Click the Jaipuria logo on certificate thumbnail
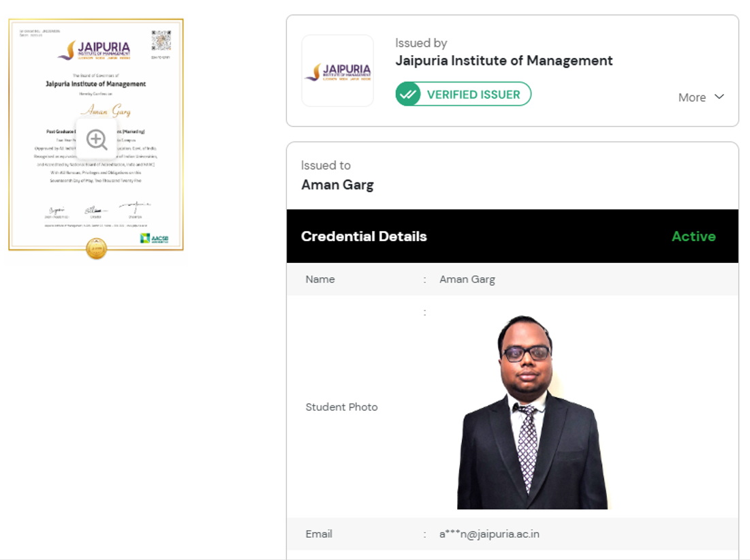 95,50
